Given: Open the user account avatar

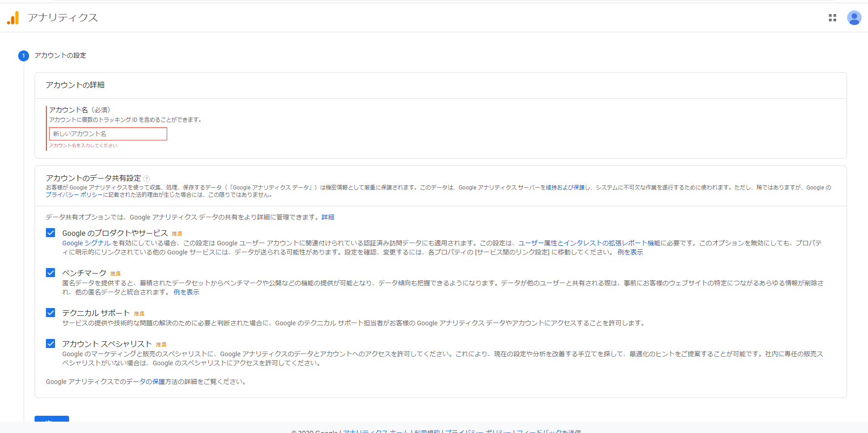Looking at the screenshot, I should point(854,18).
